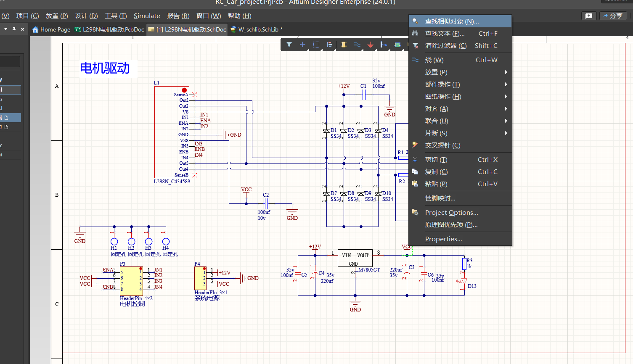
Task: Open the 报告 (R) menu
Action: coord(178,16)
